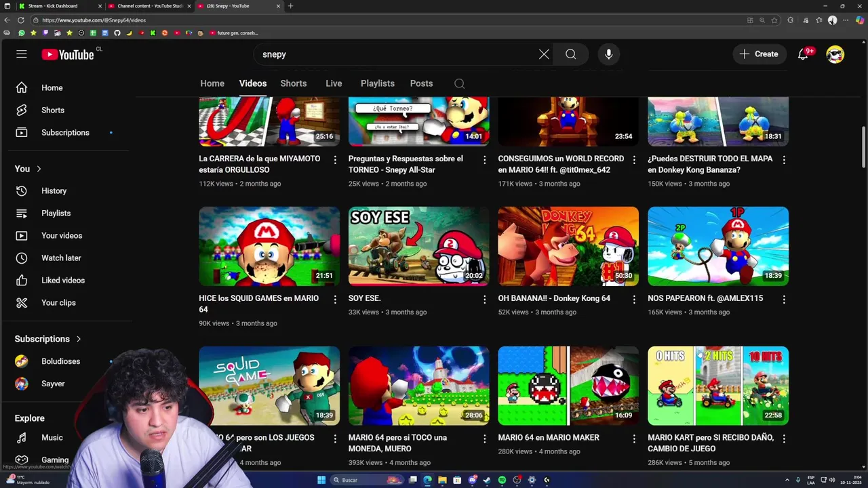Screen dimensions: 868x488
Task: Search within channel magnifier icon
Action: [460, 83]
